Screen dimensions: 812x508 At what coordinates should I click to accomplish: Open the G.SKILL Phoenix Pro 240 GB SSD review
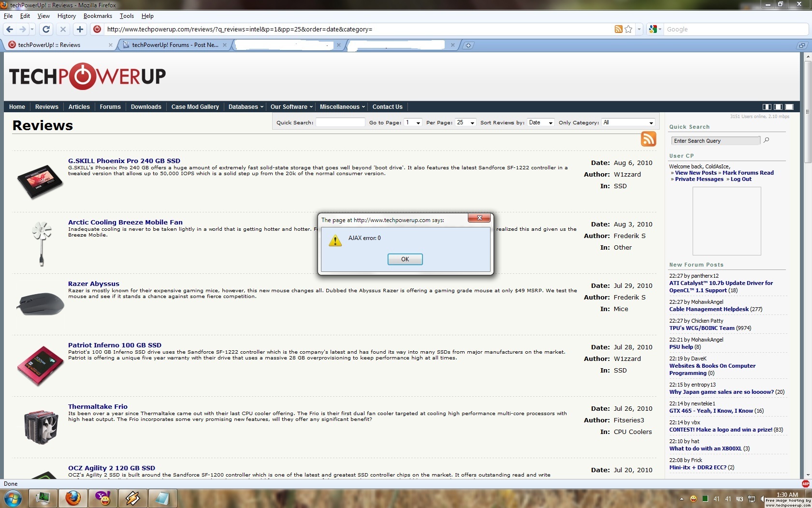(x=124, y=161)
